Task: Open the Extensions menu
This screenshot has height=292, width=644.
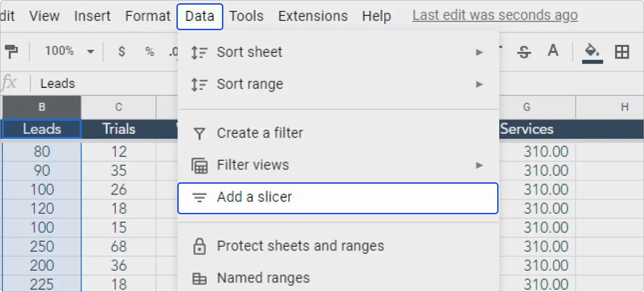Action: coord(313,16)
